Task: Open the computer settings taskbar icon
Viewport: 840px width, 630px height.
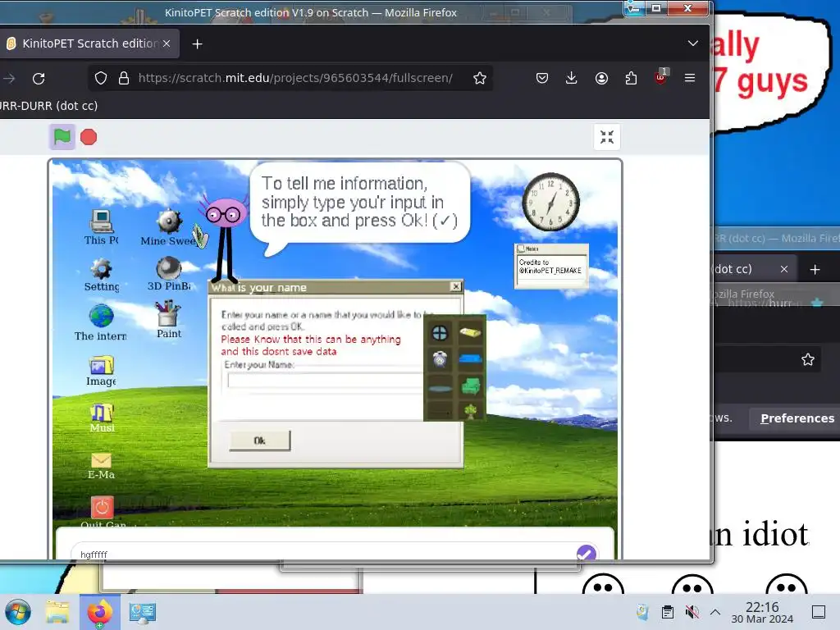Action: (143, 612)
